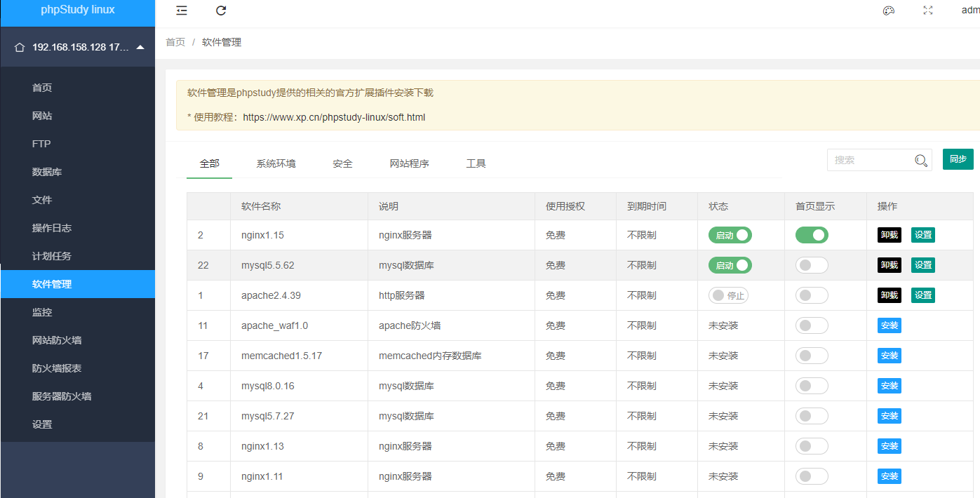Install apache_waf1.0 with 安装 button
The width and height of the screenshot is (980, 498).
[889, 325]
